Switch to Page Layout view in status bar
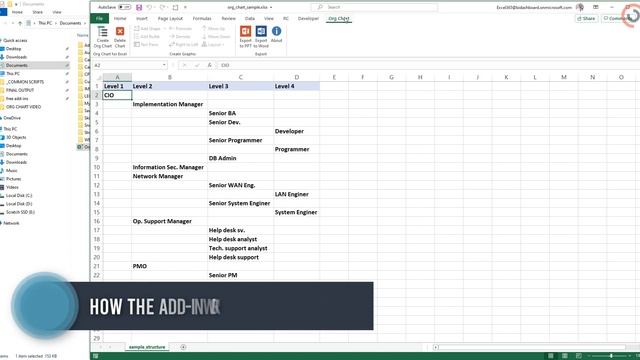The height and width of the screenshot is (360, 640). click(564, 356)
